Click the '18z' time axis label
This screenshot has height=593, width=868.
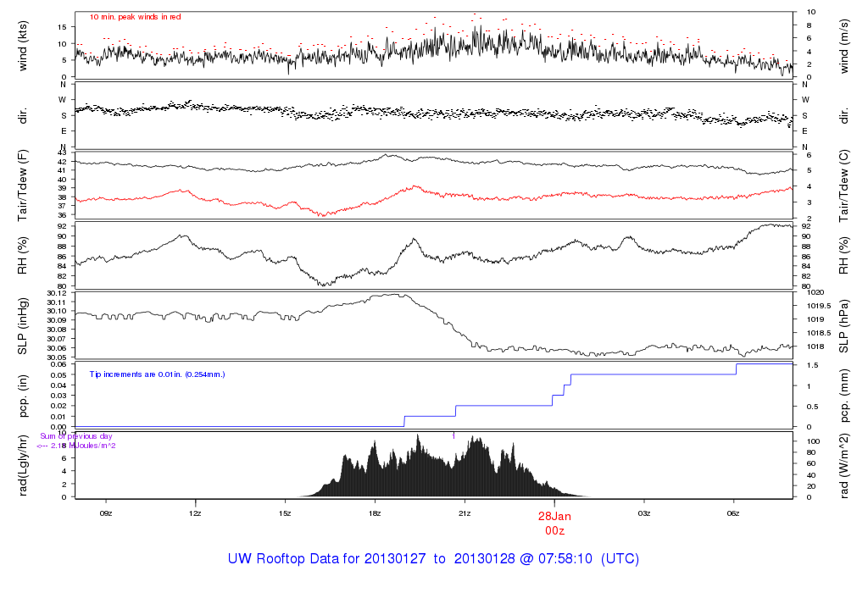[x=375, y=513]
